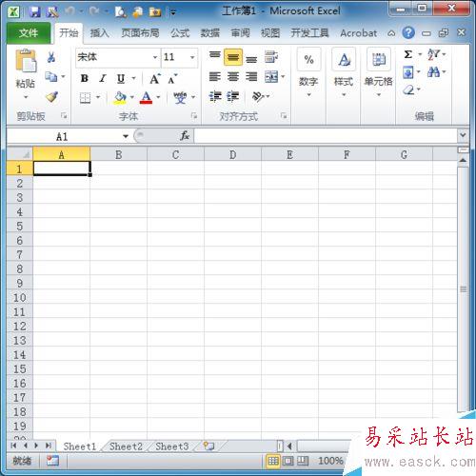This screenshot has height=476, width=476.
Task: Switch to the Sheet3 worksheet tab
Action: (172, 446)
